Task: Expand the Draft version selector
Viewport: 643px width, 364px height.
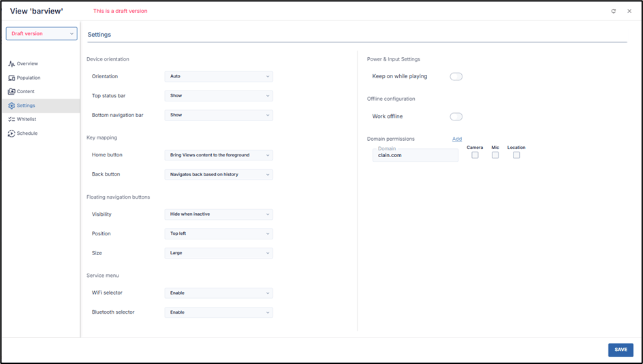Action: click(x=42, y=34)
